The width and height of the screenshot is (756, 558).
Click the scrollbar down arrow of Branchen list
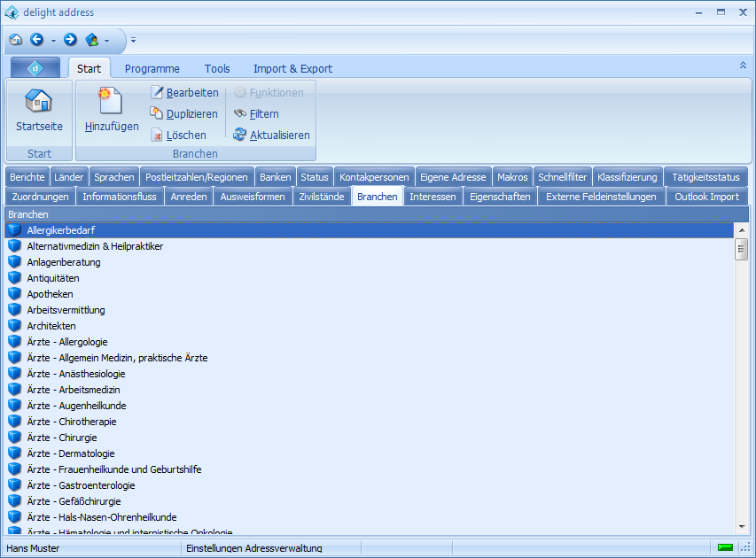(742, 526)
